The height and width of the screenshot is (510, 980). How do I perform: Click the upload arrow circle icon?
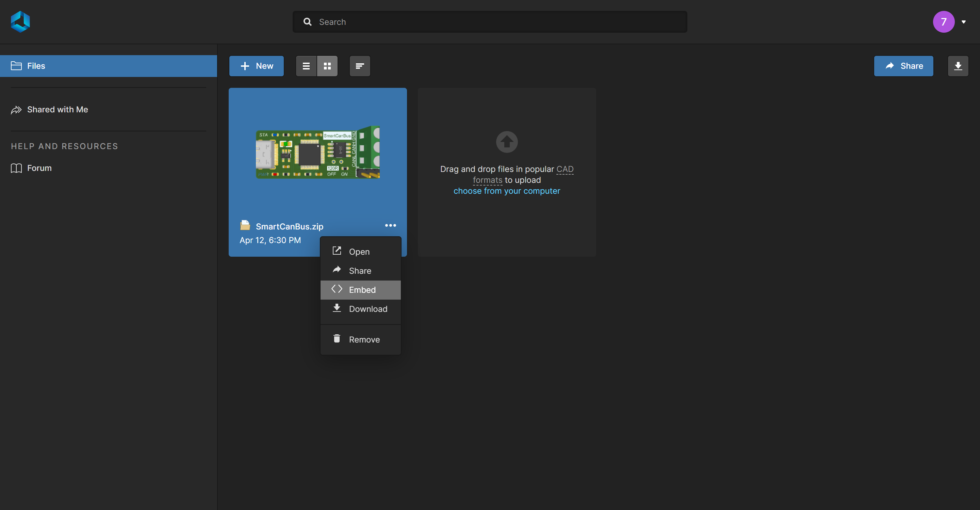(x=507, y=142)
